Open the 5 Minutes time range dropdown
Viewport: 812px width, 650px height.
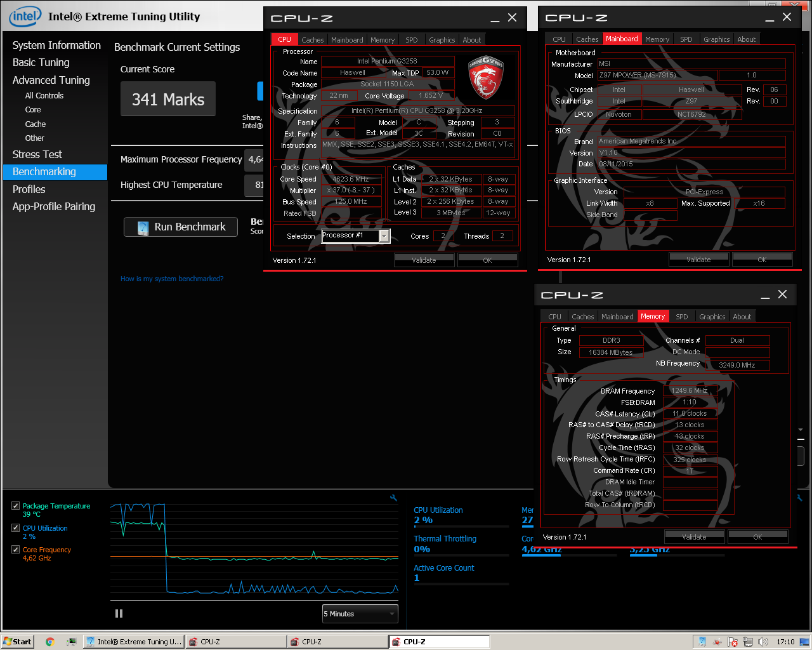(360, 614)
